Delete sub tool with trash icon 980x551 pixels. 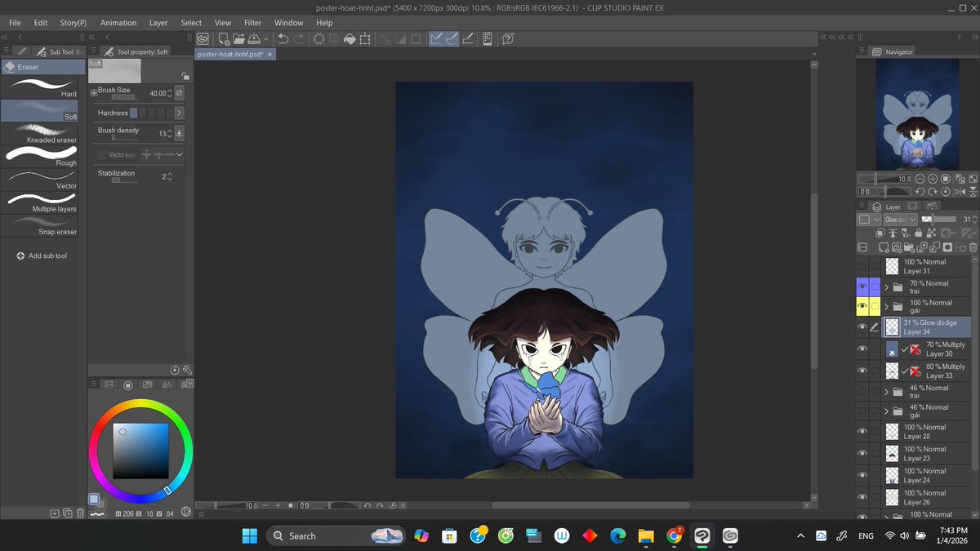coord(79,513)
